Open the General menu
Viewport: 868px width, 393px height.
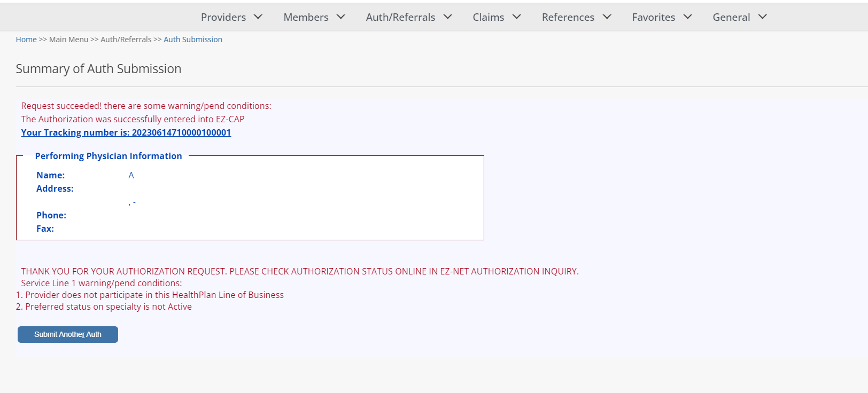click(x=731, y=17)
